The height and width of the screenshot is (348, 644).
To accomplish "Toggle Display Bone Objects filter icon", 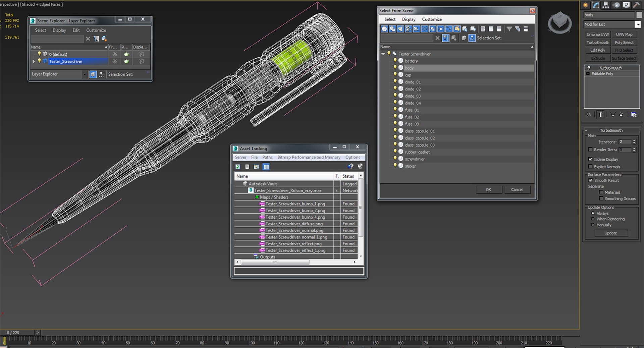I will (449, 29).
